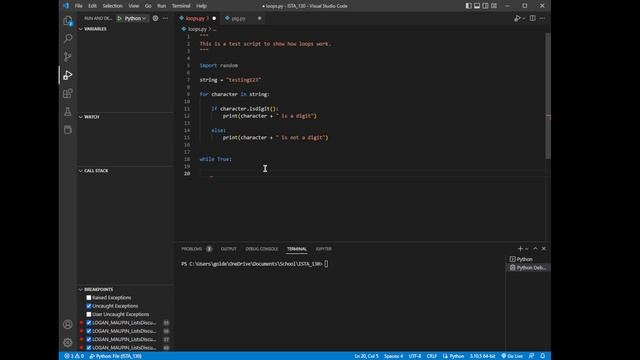640x360 pixels.
Task: Uncheck first LOGAN_MAUPIN_ListsDiscu breakpoint
Action: point(89,322)
